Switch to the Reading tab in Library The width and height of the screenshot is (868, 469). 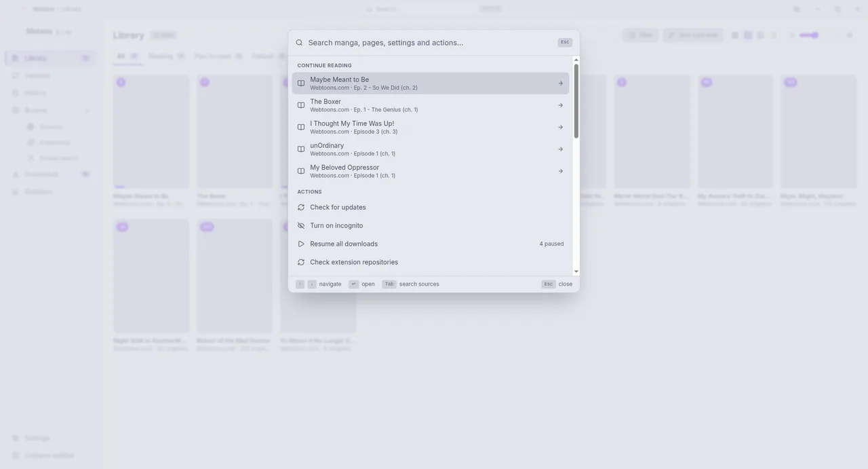167,56
